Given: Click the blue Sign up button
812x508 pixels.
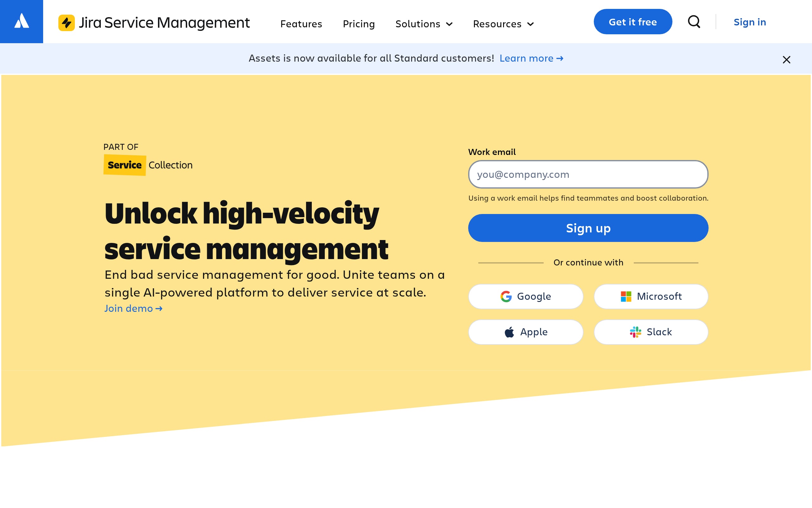Looking at the screenshot, I should coord(588,228).
